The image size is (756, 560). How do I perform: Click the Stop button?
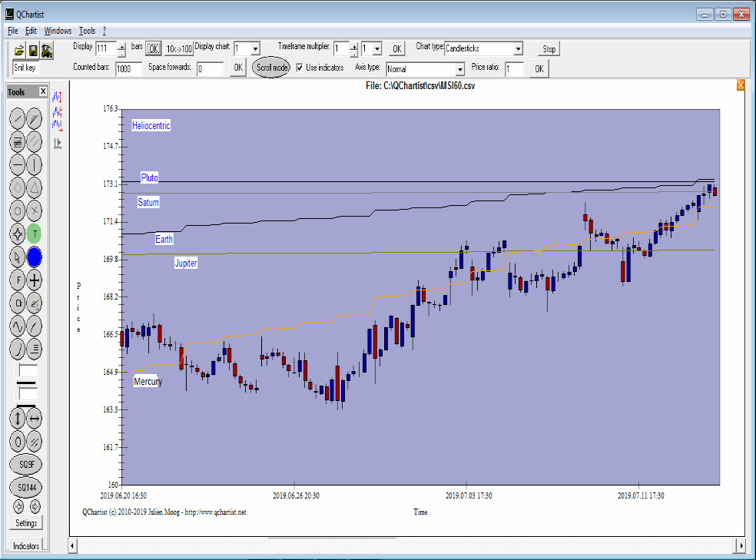point(549,49)
